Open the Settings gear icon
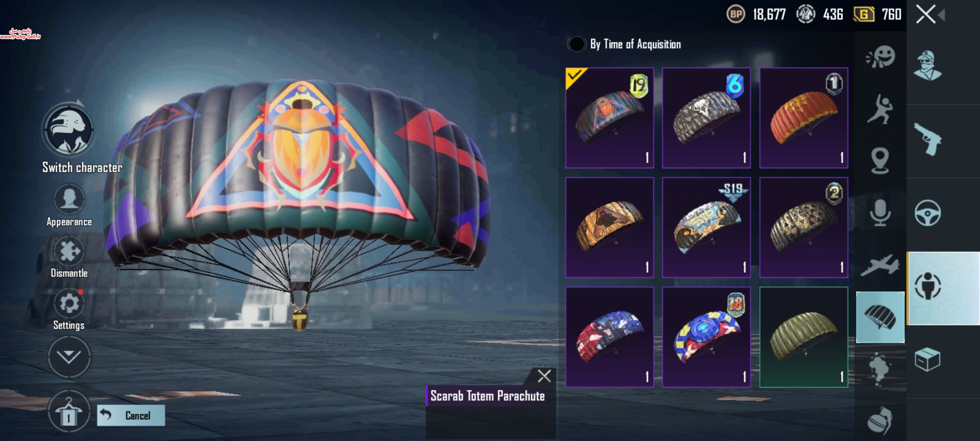 pyautogui.click(x=69, y=303)
